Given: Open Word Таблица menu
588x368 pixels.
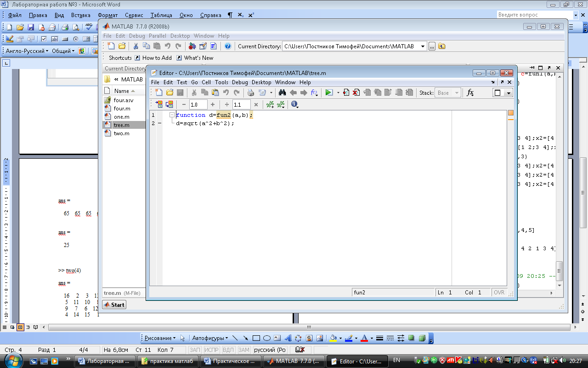Looking at the screenshot, I should coord(161,15).
